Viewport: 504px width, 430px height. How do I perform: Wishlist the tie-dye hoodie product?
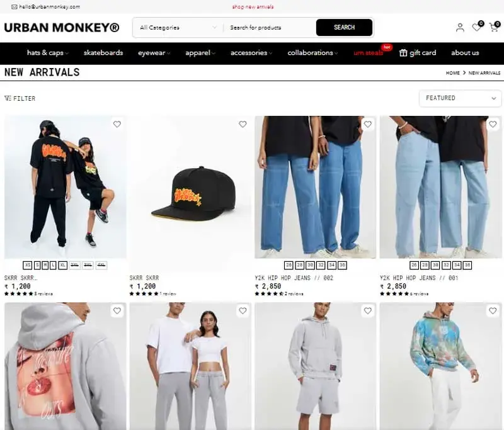(493, 310)
